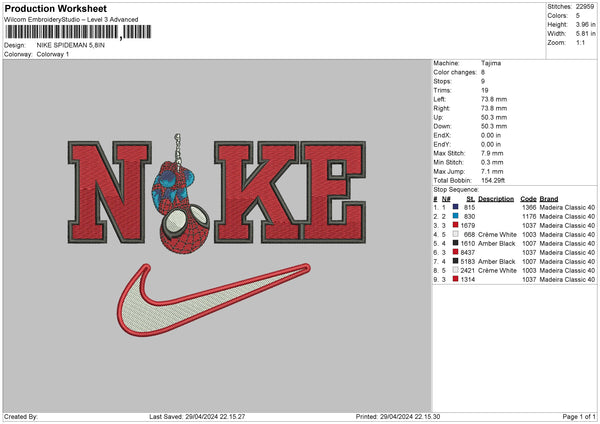Viewport: 600px width, 424px height.
Task: Select the red swatch beside stitch count 1679
Action: 455,225
